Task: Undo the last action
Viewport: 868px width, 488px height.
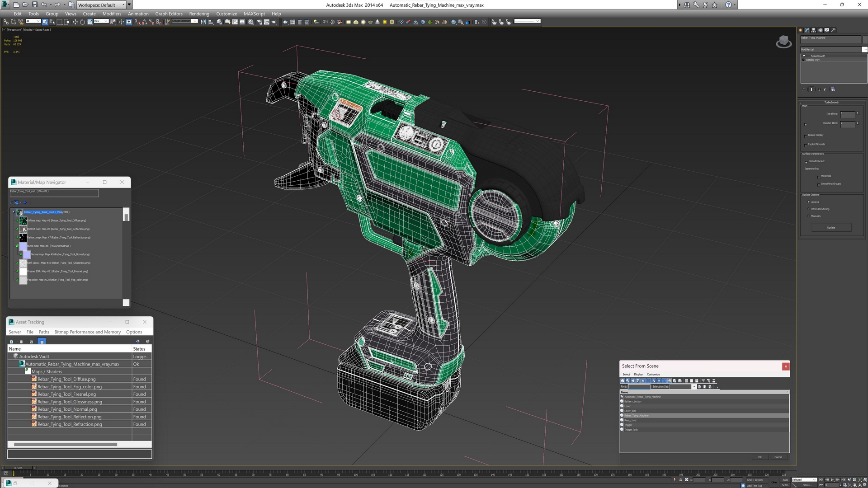Action: click(x=44, y=5)
